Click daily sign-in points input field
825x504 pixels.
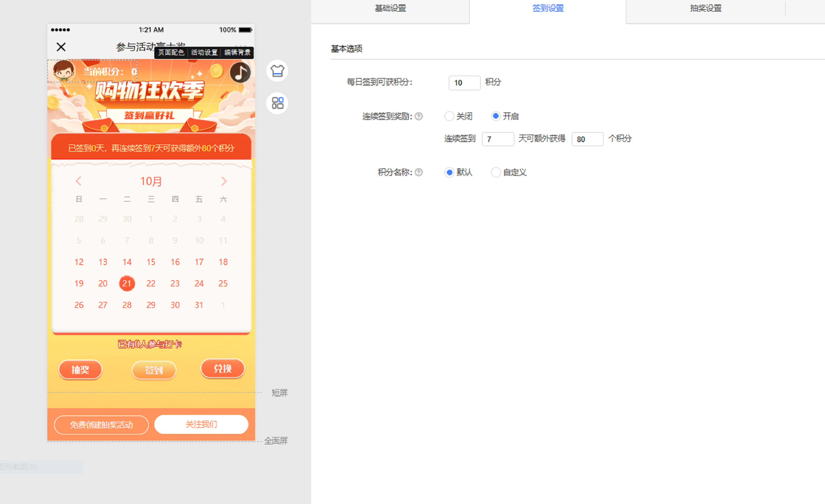464,83
